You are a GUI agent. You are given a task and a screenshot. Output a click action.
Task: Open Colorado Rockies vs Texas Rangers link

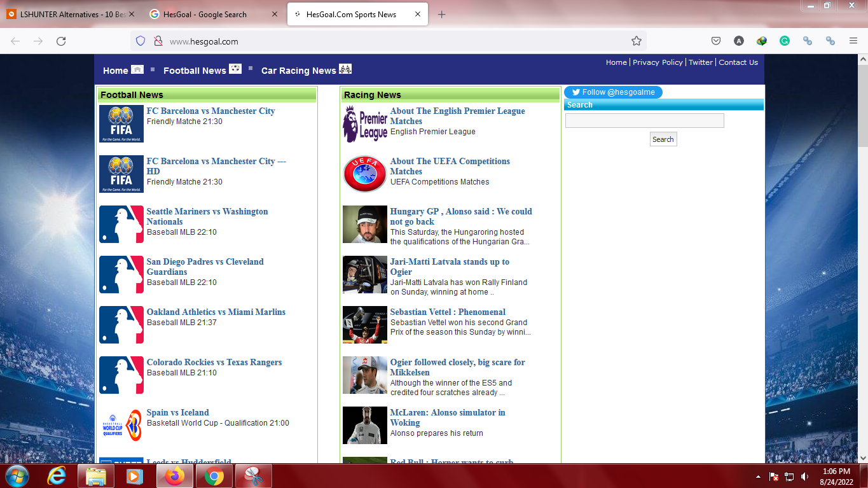[214, 362]
